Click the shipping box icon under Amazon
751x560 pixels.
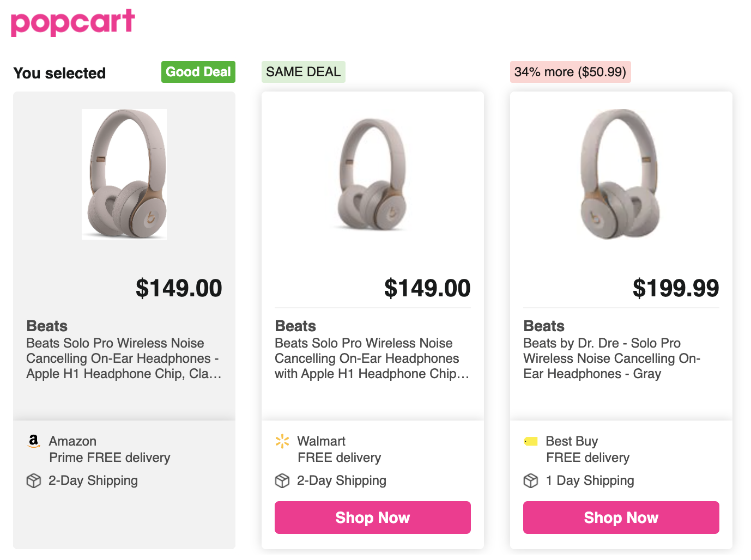34,480
